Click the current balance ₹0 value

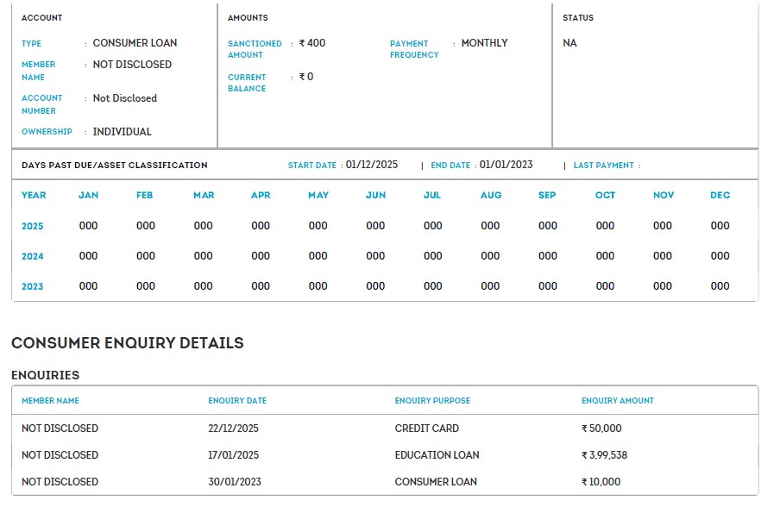[x=306, y=77]
